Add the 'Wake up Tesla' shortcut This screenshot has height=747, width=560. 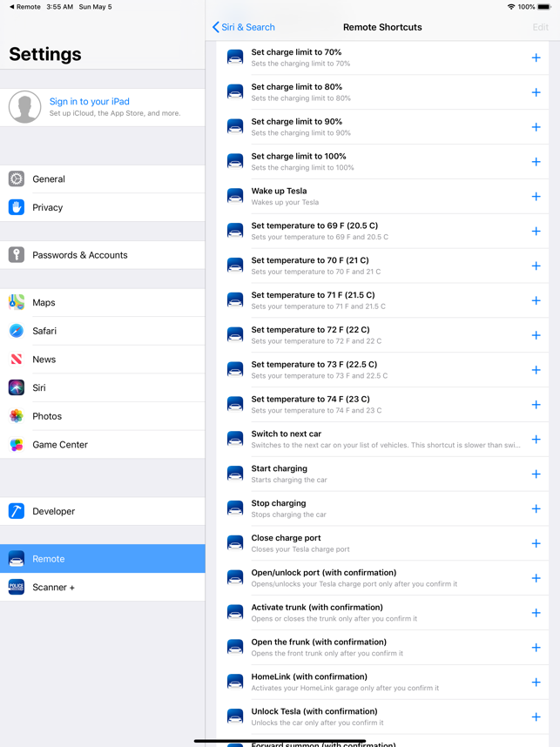[536, 196]
